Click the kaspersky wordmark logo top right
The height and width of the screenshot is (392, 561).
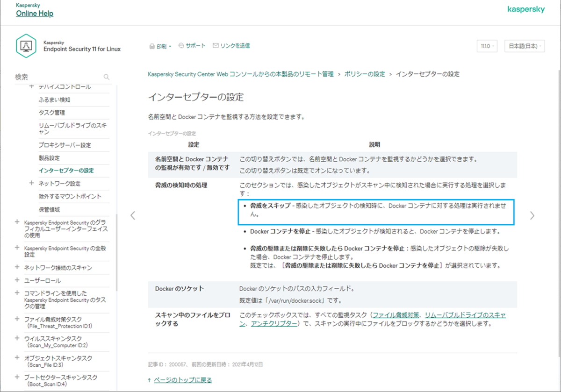coord(526,9)
